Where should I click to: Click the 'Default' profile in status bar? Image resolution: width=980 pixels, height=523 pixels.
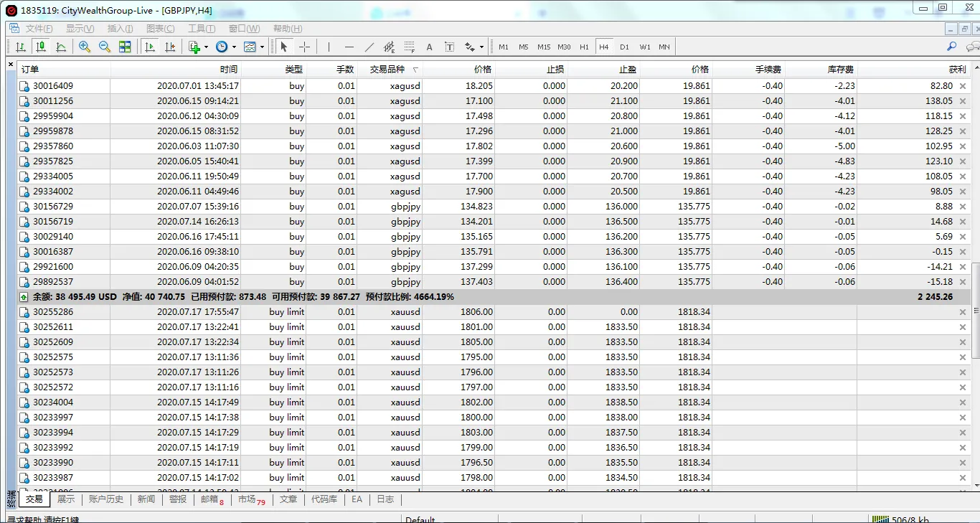420,519
